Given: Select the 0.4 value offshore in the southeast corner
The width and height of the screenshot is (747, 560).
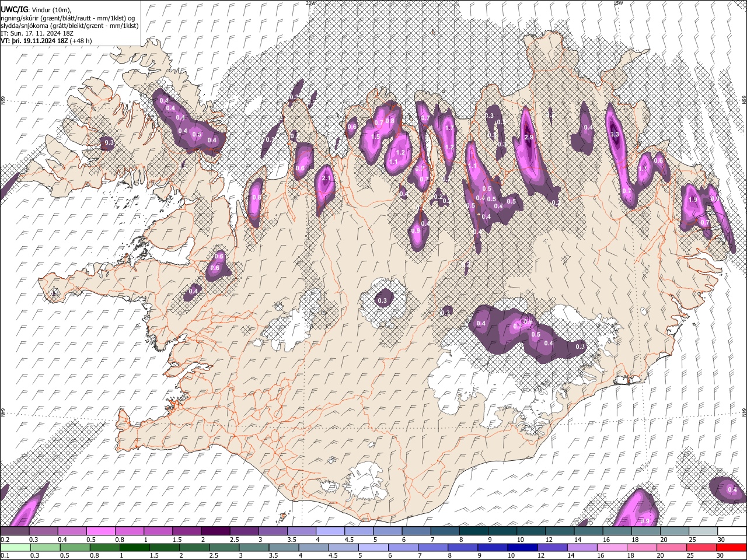Looking at the screenshot, I should coord(732,489).
